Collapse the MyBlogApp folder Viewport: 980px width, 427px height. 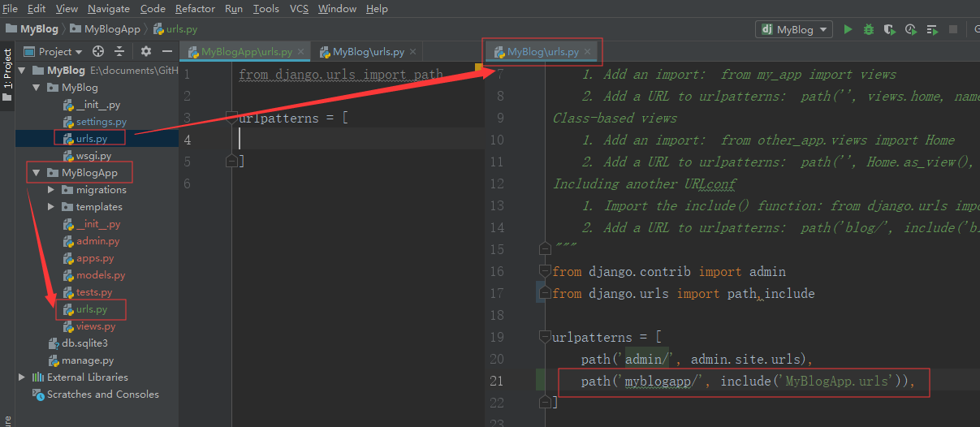[36, 173]
